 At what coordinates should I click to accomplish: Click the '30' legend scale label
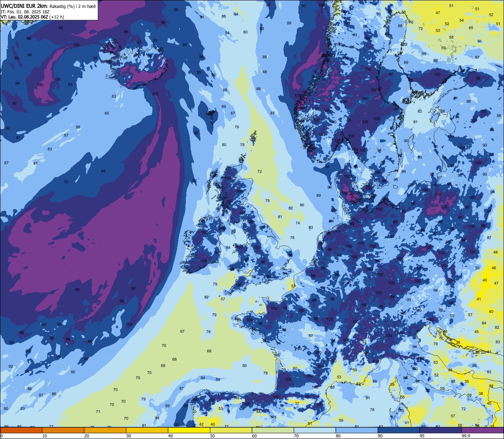[x=128, y=436]
